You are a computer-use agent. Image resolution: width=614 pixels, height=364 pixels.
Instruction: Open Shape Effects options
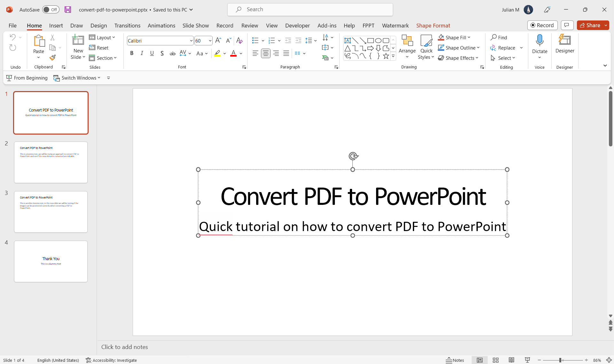click(458, 58)
